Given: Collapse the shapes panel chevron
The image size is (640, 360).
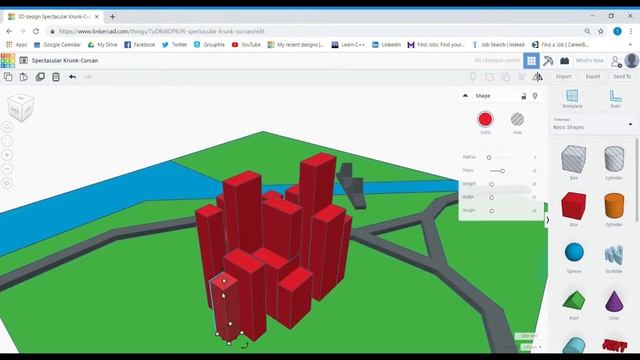Looking at the screenshot, I should 547,220.
